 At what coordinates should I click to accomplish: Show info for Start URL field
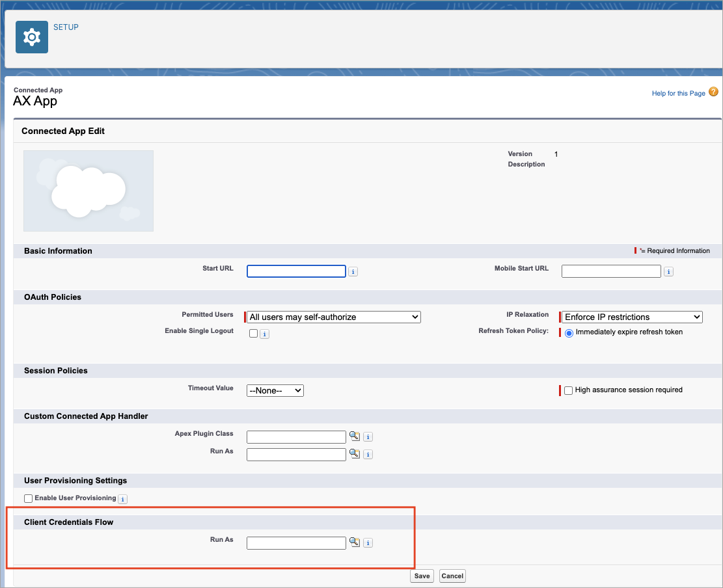(x=353, y=271)
